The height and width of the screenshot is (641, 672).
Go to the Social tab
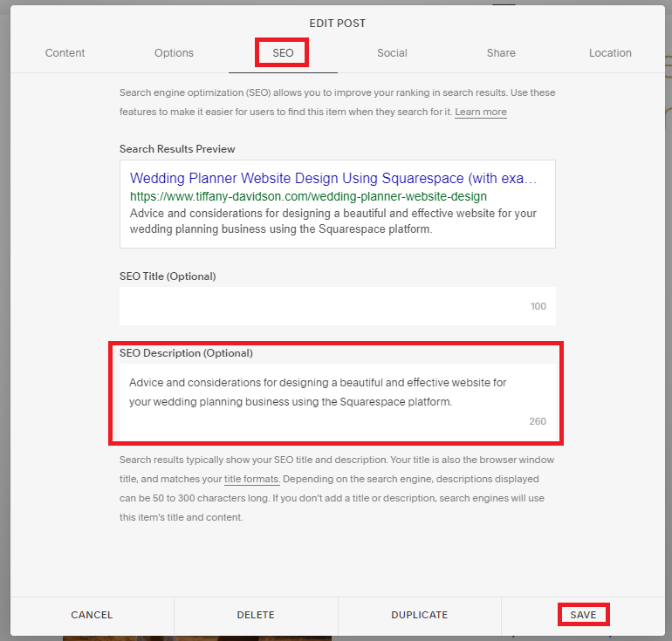[x=392, y=53]
